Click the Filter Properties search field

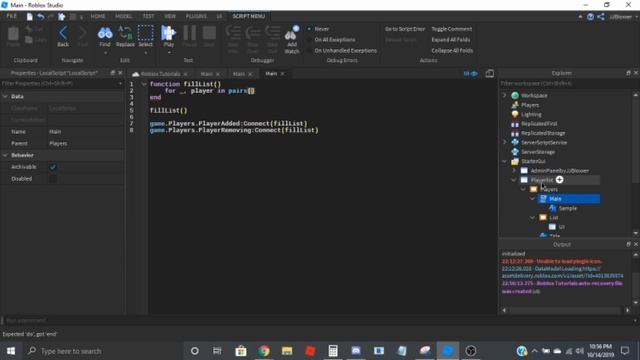point(61,83)
